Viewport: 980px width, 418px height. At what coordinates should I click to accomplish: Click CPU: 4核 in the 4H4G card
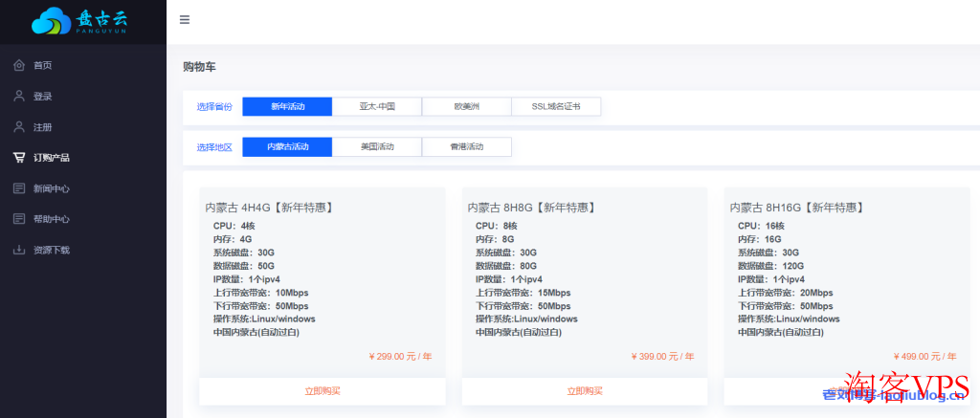click(234, 226)
